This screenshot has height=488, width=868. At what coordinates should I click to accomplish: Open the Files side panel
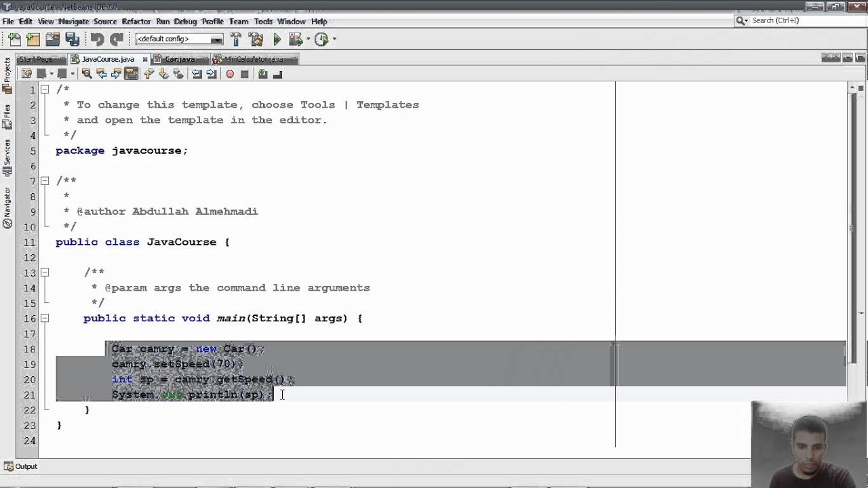point(7,118)
